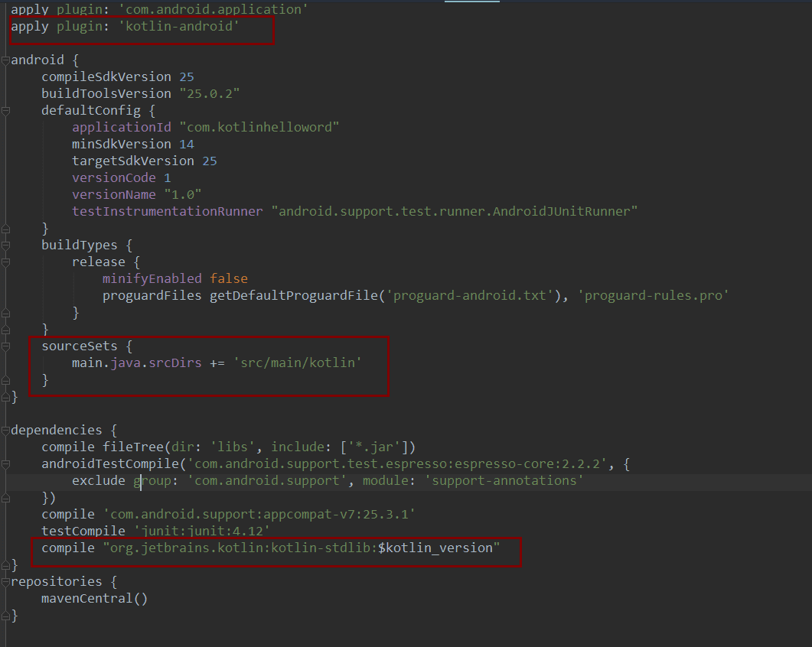812x647 pixels.
Task: Click the testCompile keyword
Action: pos(83,531)
